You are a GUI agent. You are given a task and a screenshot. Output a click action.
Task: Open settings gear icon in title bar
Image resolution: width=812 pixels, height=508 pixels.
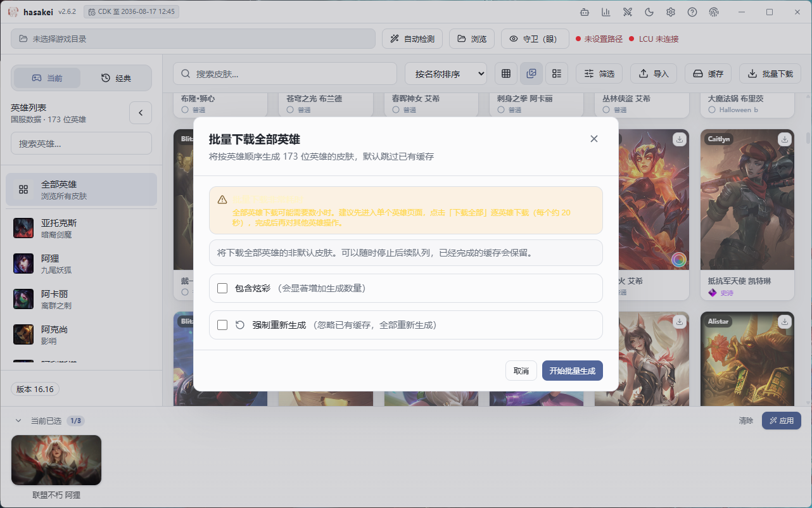(x=671, y=12)
